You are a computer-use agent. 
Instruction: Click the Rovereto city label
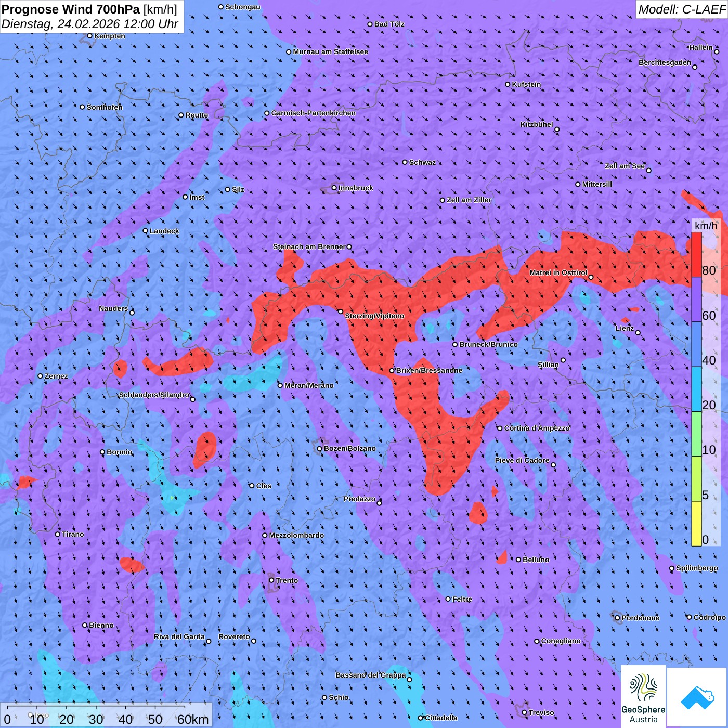pyautogui.click(x=234, y=636)
